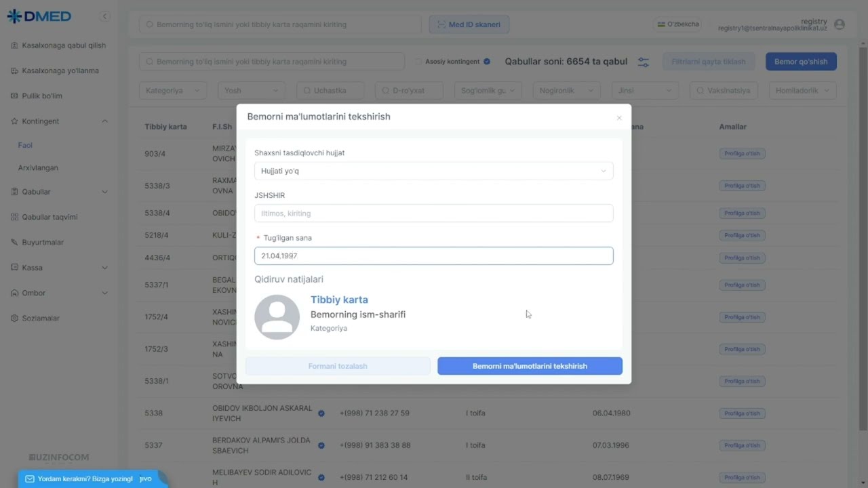868x488 pixels.
Task: Open profile for card 5337/1
Action: 743,285
